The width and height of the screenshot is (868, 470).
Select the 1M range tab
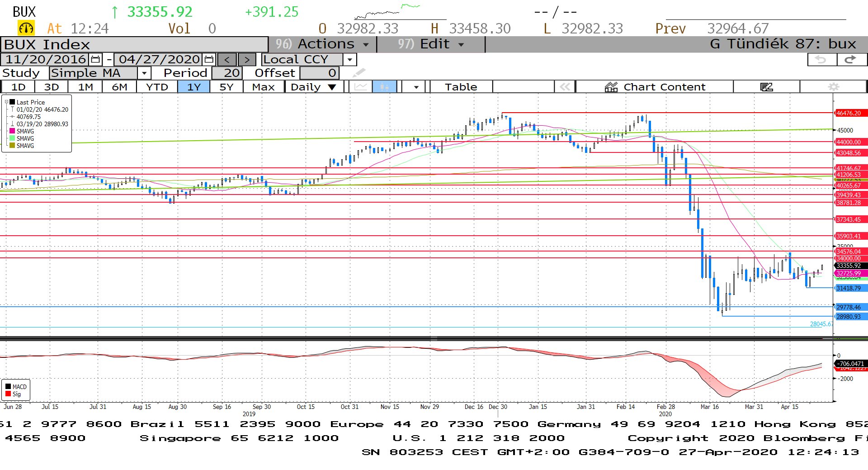(85, 87)
